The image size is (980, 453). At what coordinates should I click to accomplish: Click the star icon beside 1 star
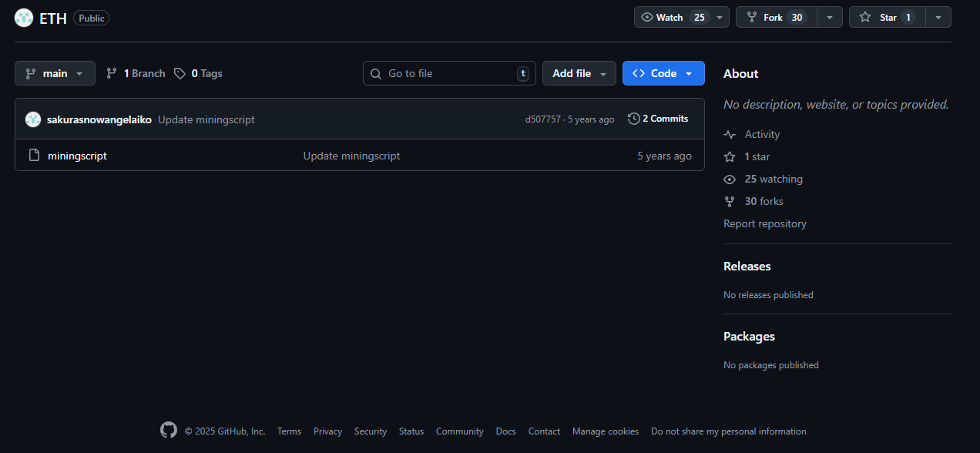tap(730, 157)
